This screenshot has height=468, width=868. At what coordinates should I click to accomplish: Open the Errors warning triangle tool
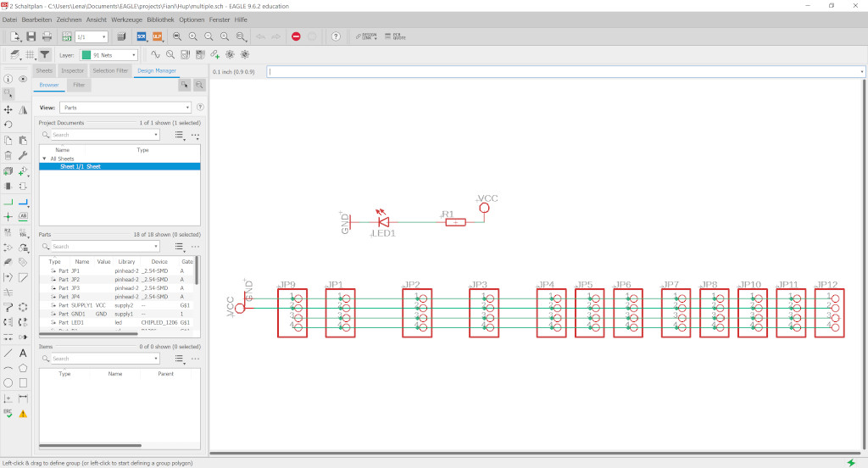23,413
